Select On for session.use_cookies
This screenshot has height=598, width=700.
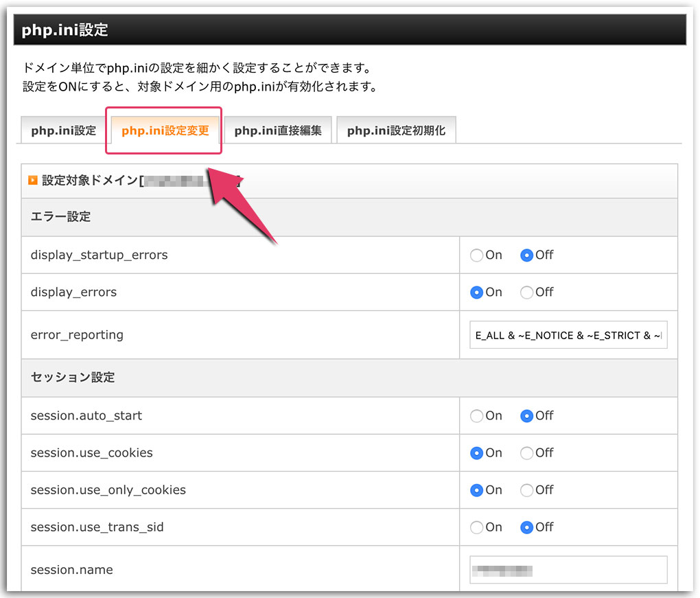point(476,453)
